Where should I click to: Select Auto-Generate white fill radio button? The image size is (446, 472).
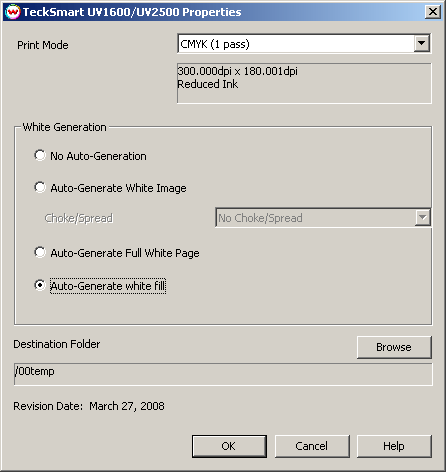[x=40, y=285]
